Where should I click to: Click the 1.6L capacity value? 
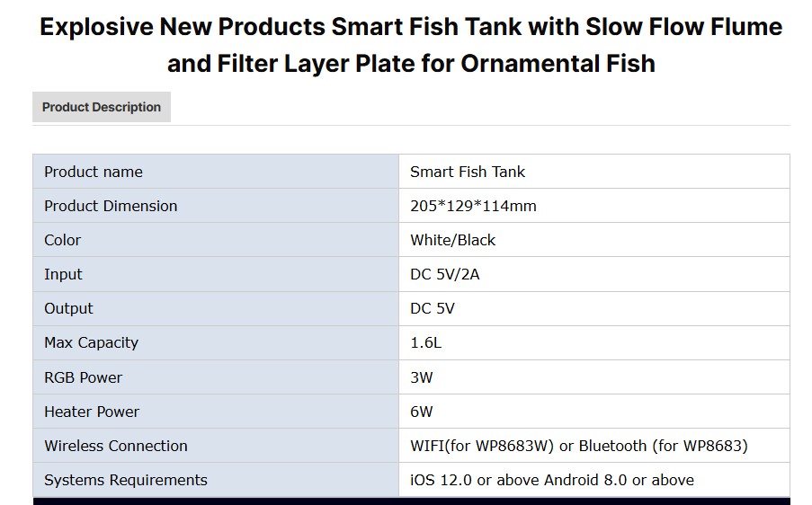coord(426,342)
